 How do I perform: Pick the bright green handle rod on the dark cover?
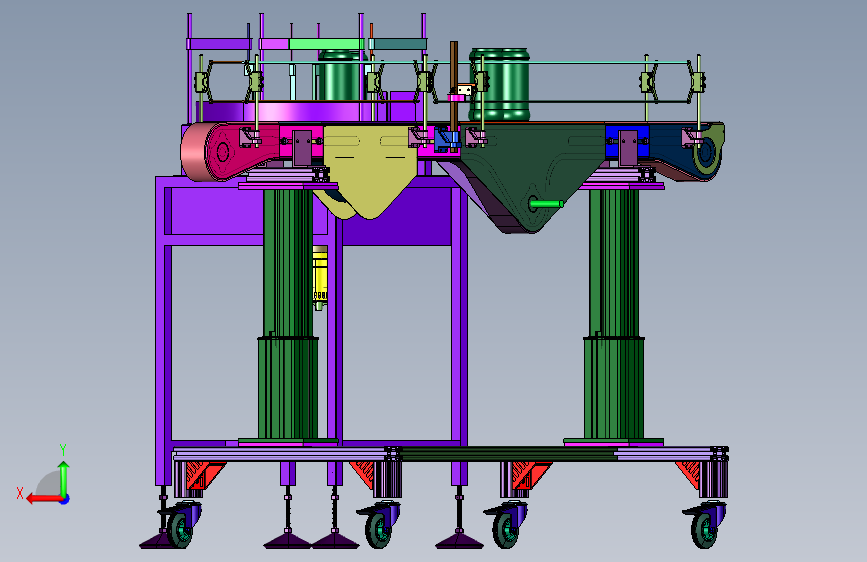coord(546,204)
